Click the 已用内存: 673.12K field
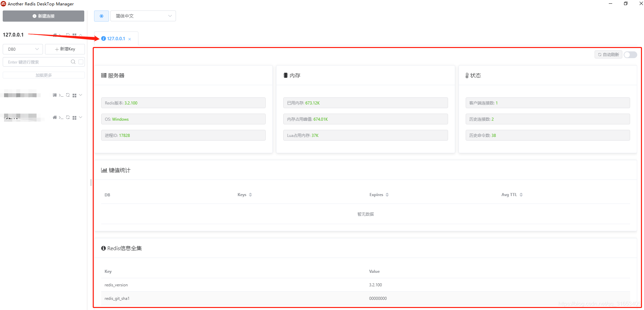This screenshot has height=310, width=644. [365, 103]
